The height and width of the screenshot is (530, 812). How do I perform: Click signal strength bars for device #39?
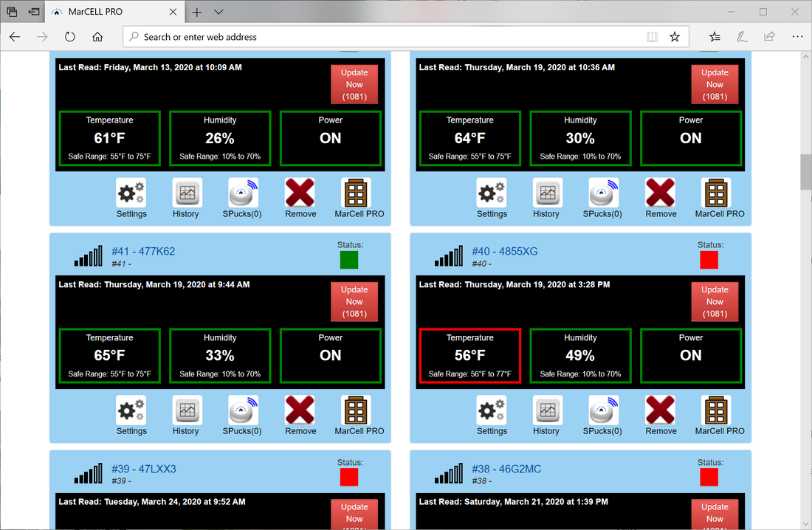click(x=88, y=473)
